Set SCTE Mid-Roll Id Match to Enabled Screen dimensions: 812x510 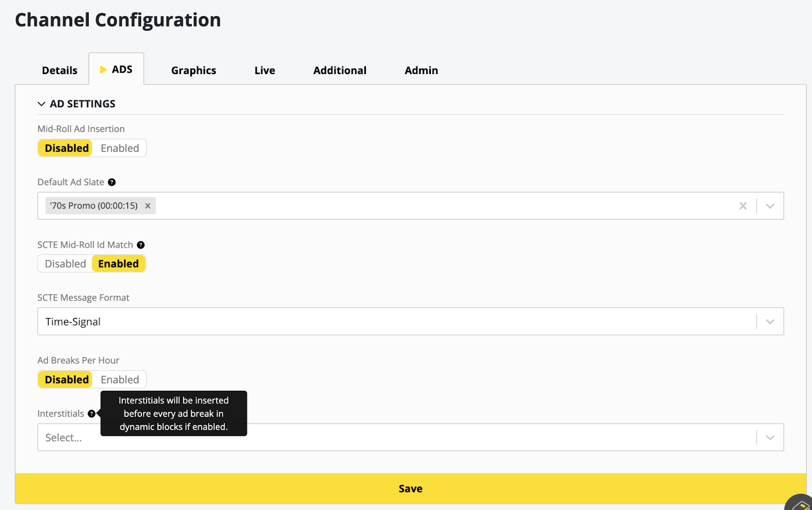118,264
